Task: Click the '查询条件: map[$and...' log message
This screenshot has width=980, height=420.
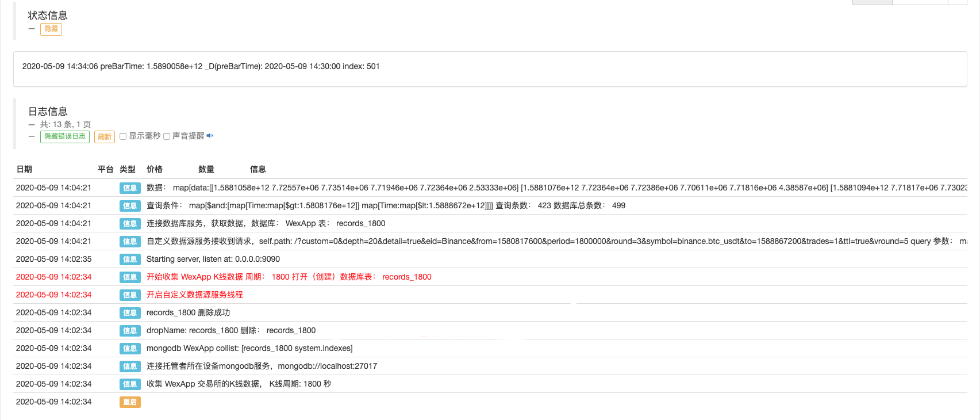Action: click(386, 205)
